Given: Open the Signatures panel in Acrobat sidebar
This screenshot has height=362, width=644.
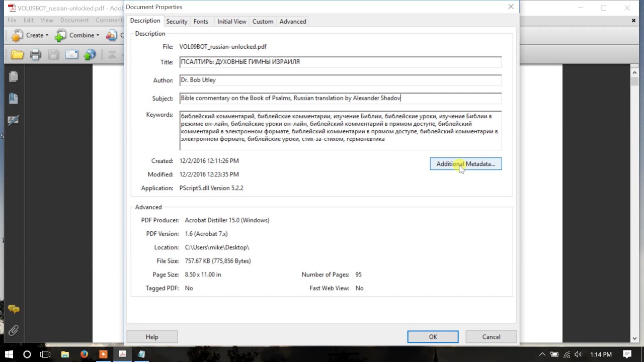Looking at the screenshot, I should pos(13,121).
